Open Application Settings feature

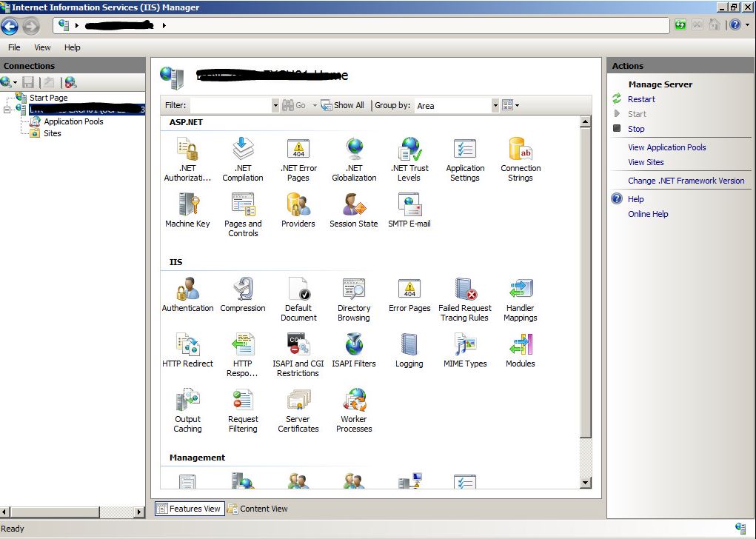click(x=465, y=159)
